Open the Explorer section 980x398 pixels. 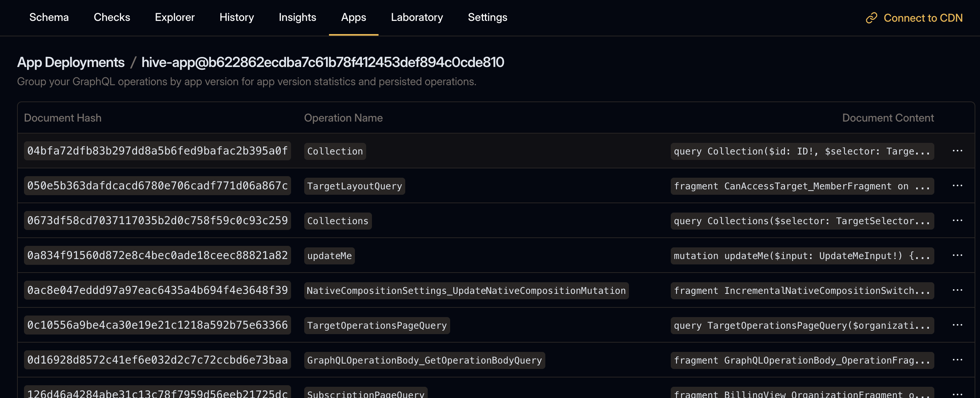[175, 17]
